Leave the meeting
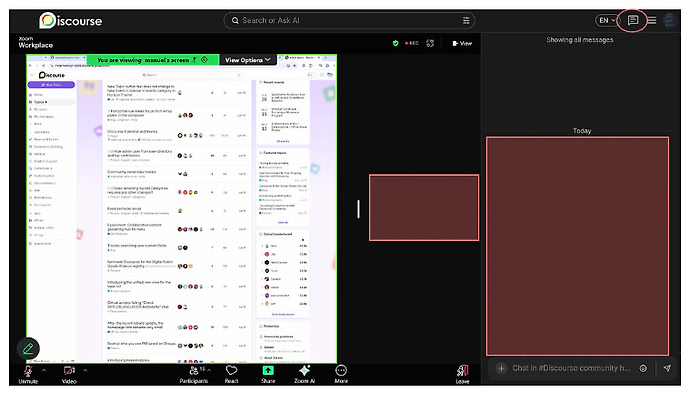The image size is (690, 394). [462, 375]
